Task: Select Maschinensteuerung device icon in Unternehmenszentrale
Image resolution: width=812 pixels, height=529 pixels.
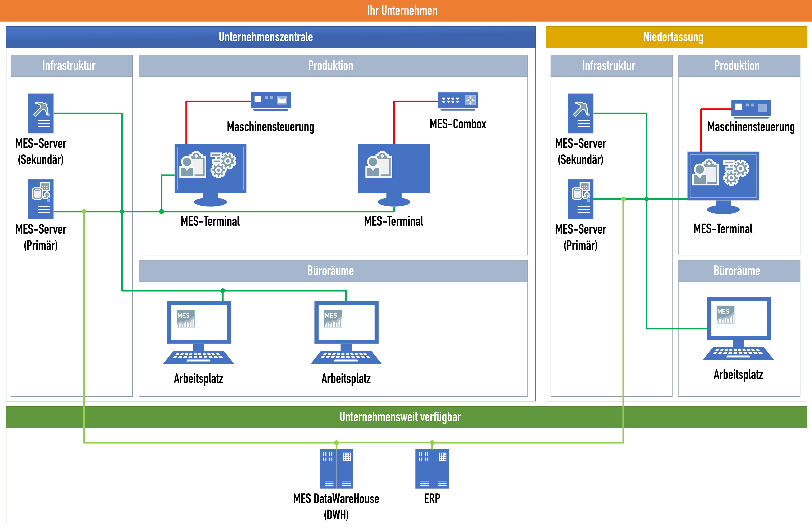Action: 271,101
